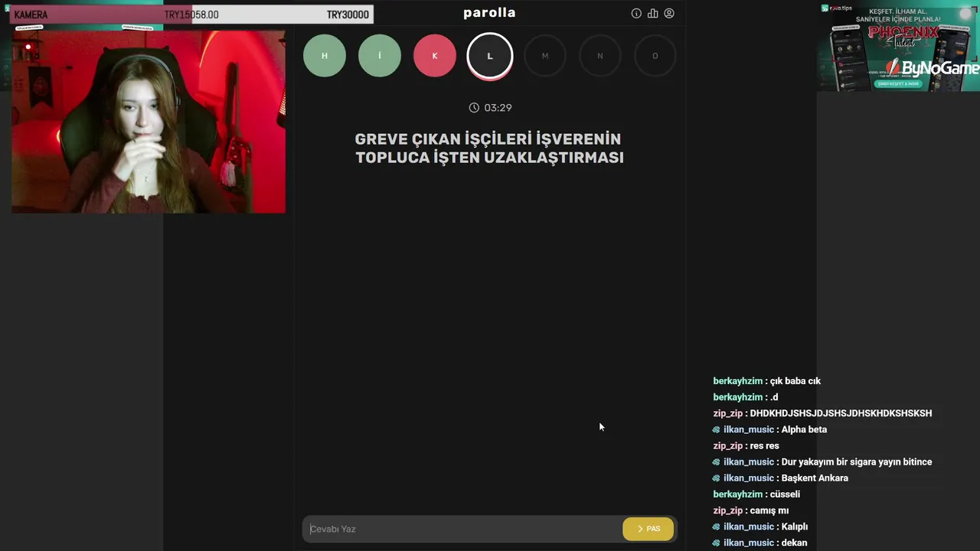Click the clock icon beside 03:29
This screenshot has width=980, height=551.
click(474, 108)
